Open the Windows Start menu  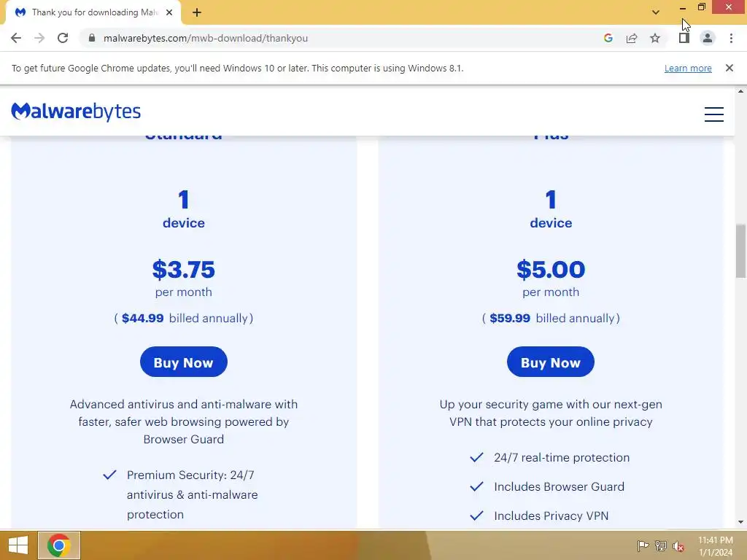[18, 545]
